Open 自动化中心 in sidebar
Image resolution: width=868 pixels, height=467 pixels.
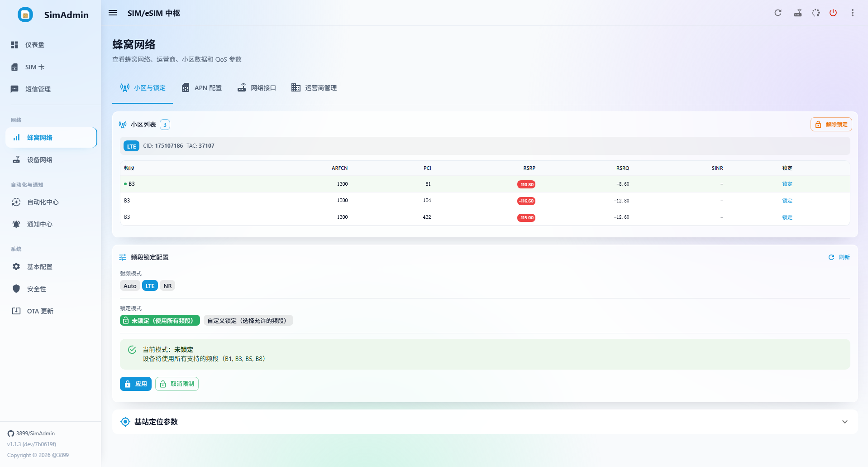tap(51, 202)
